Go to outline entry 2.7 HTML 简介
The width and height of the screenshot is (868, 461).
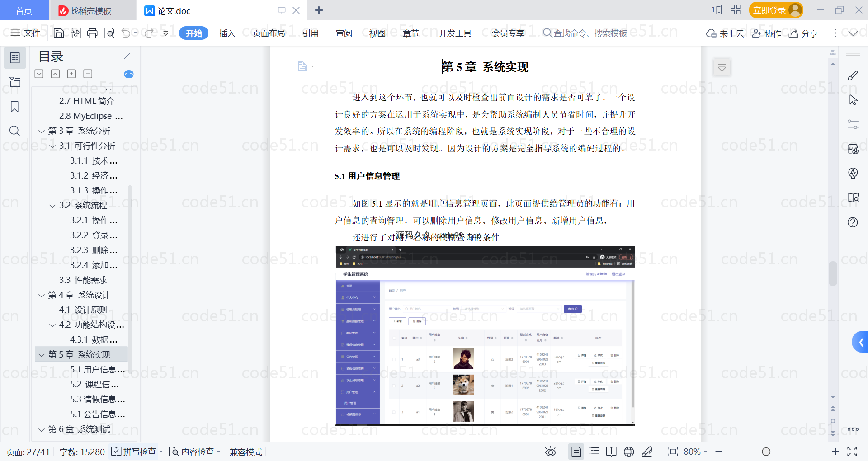coord(87,101)
